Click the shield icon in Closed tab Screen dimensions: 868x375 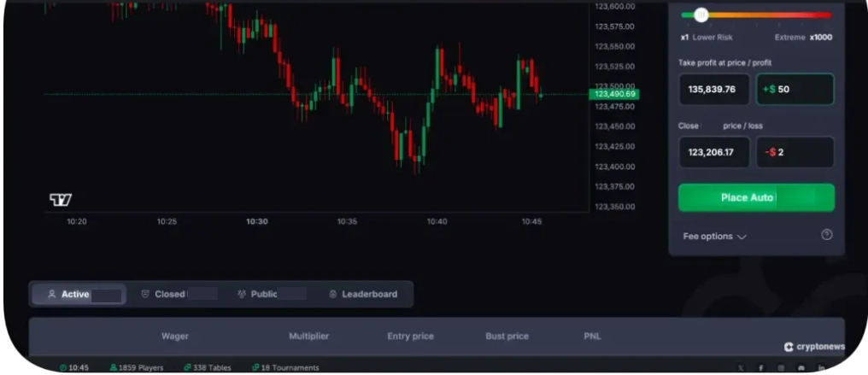coord(145,294)
